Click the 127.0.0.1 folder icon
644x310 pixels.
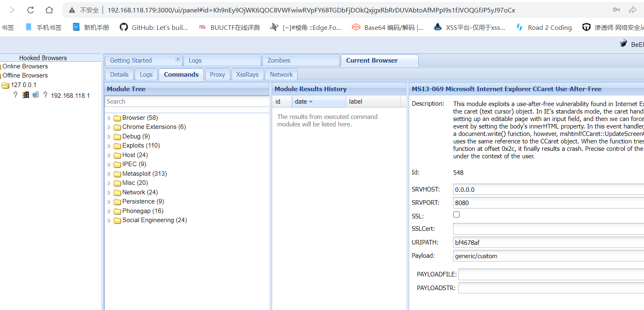pos(5,85)
